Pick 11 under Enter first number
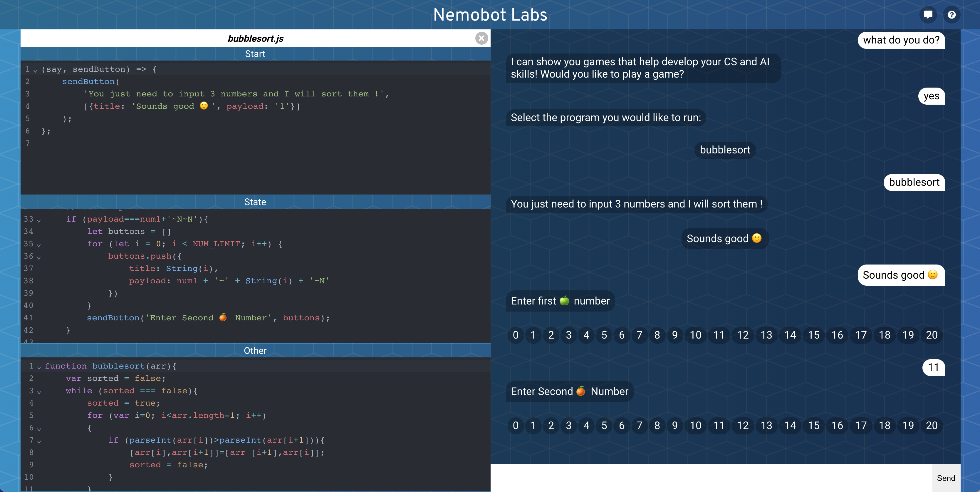 (719, 335)
